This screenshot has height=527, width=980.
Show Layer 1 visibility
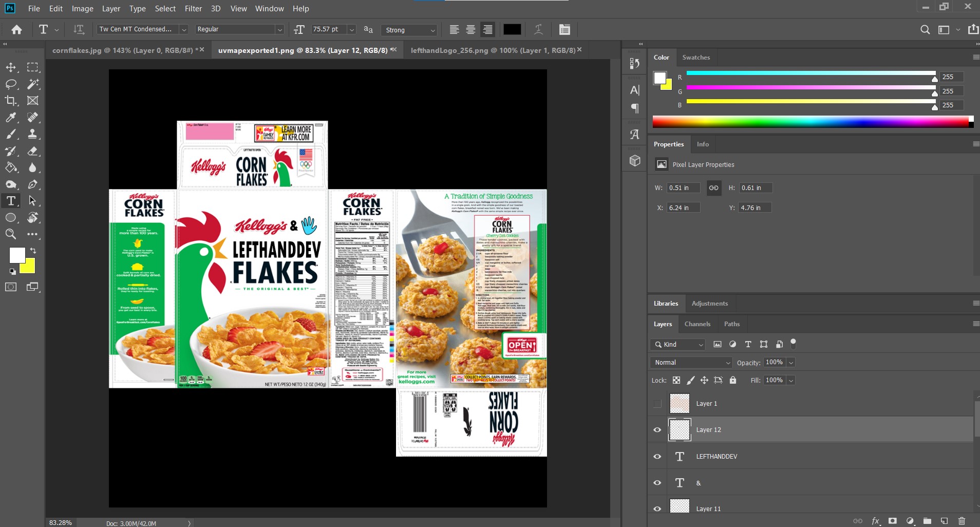657,404
